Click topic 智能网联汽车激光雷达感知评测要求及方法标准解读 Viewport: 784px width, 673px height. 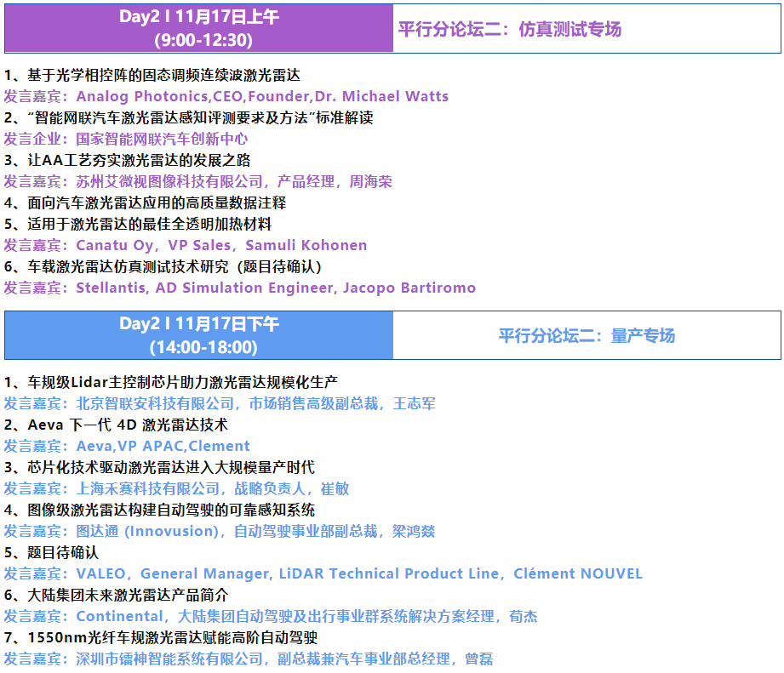pos(188,117)
